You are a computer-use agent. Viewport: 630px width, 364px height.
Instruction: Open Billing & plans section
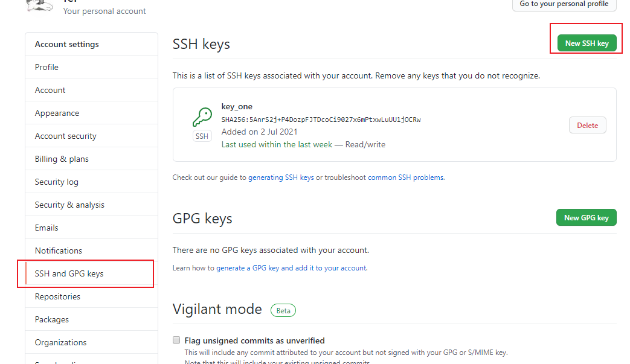point(92,159)
